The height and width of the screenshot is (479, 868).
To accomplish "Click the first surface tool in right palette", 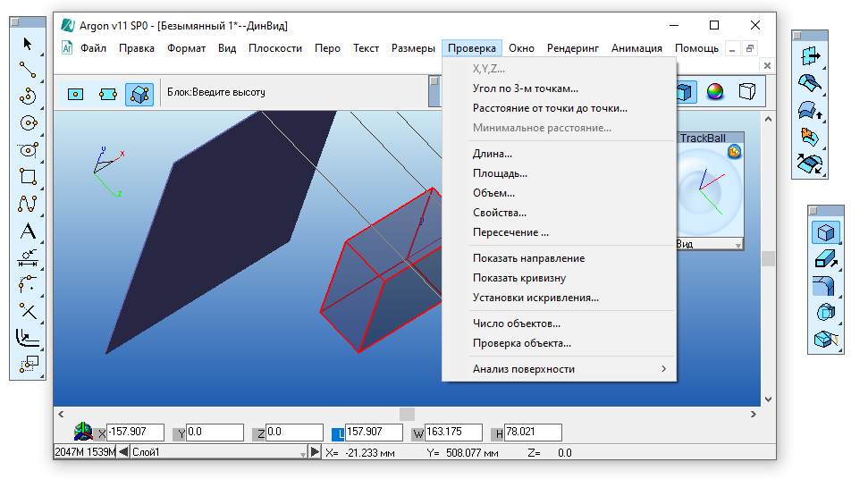I will 810,56.
